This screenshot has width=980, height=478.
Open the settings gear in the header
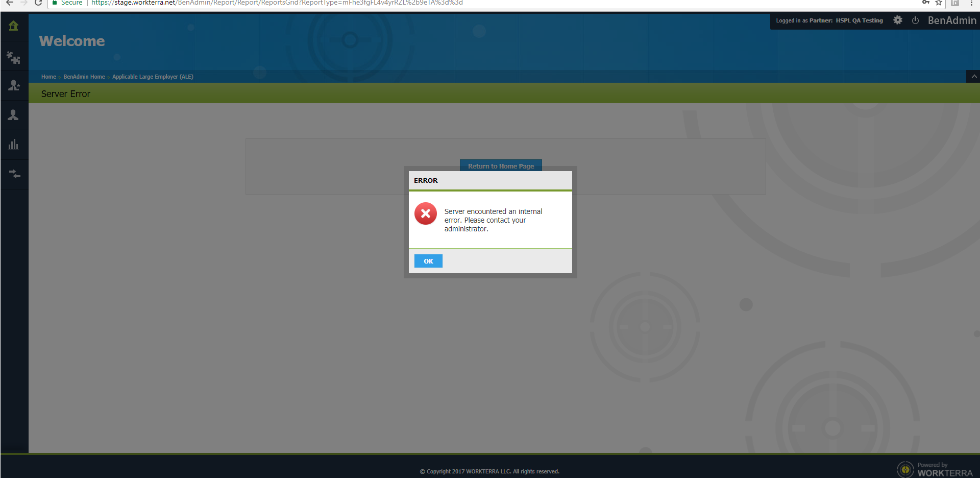click(x=898, y=20)
